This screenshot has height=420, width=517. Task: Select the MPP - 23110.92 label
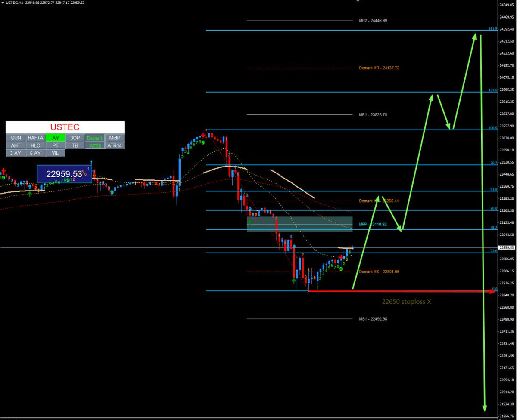pos(373,225)
